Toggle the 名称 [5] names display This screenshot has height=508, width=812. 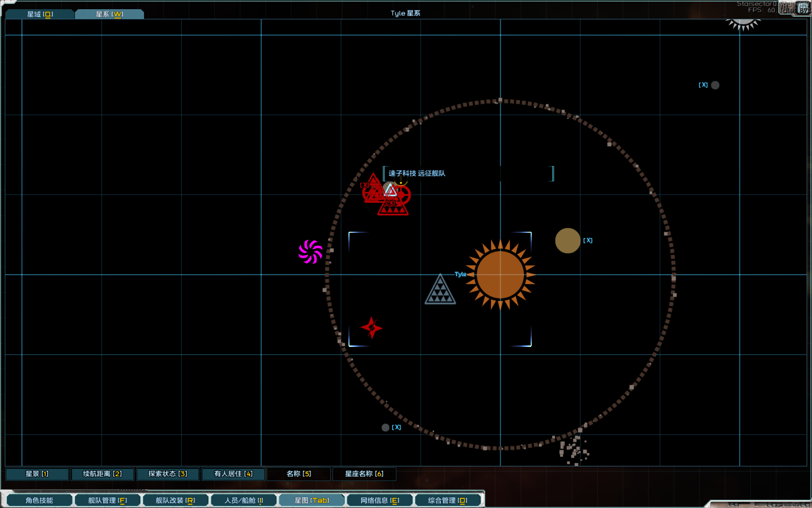pyautogui.click(x=299, y=474)
